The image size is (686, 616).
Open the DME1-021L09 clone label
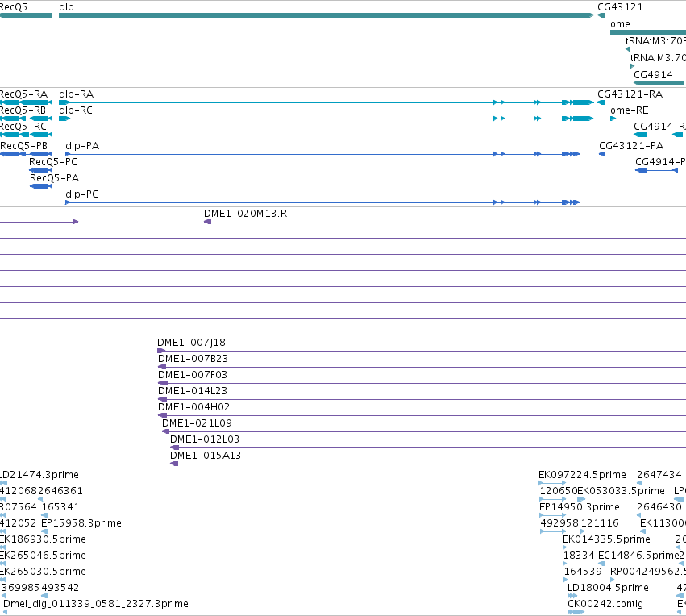click(x=197, y=423)
